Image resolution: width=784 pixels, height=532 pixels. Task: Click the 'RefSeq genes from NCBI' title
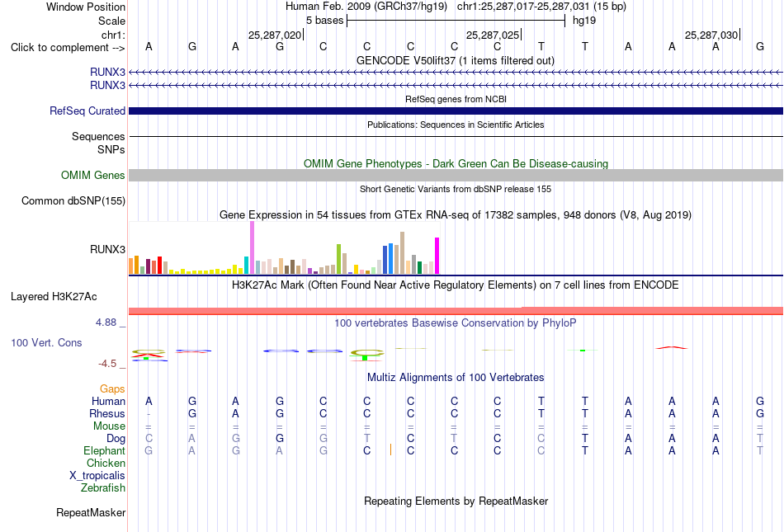tap(456, 100)
